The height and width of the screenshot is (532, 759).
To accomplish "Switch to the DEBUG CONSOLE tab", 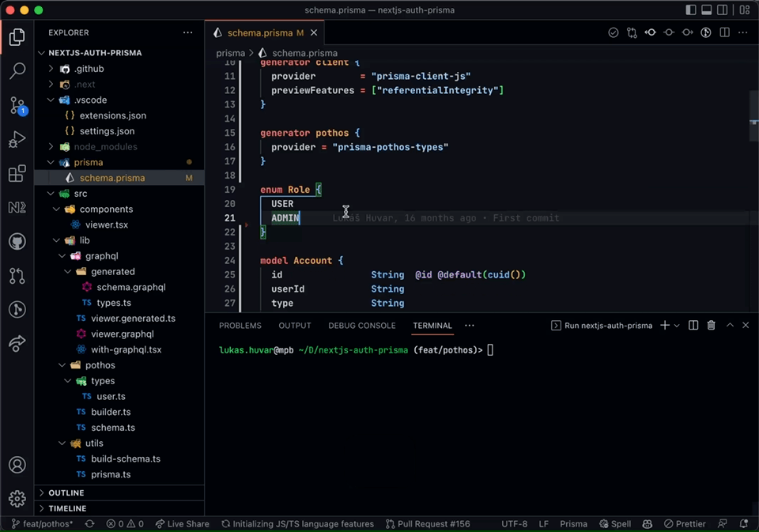I will (361, 326).
